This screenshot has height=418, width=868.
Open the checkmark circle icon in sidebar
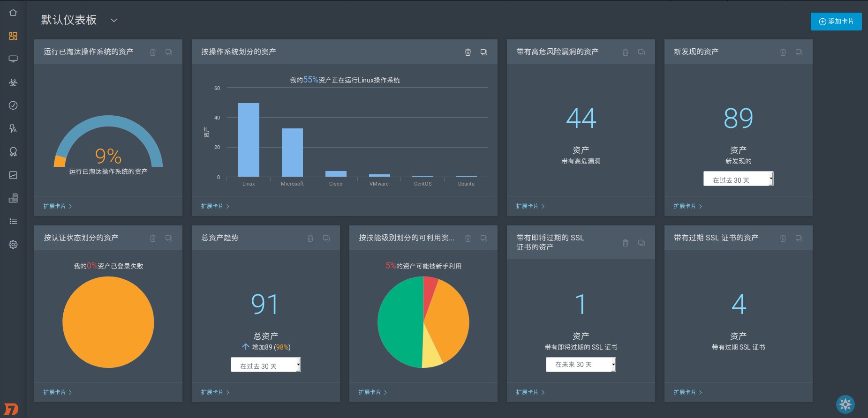coord(13,105)
